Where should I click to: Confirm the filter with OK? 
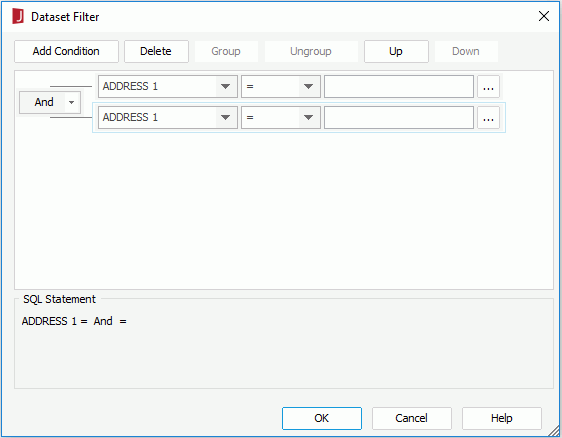[x=322, y=418]
